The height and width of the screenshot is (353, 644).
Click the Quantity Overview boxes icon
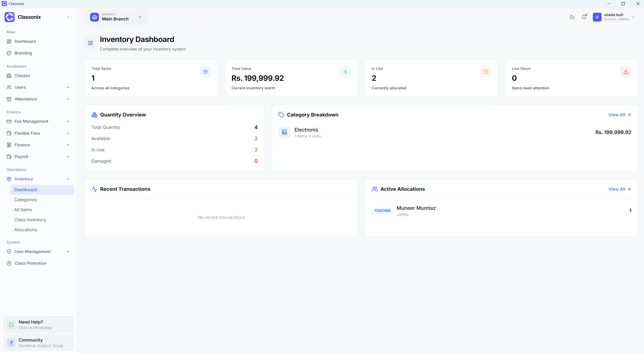click(94, 115)
